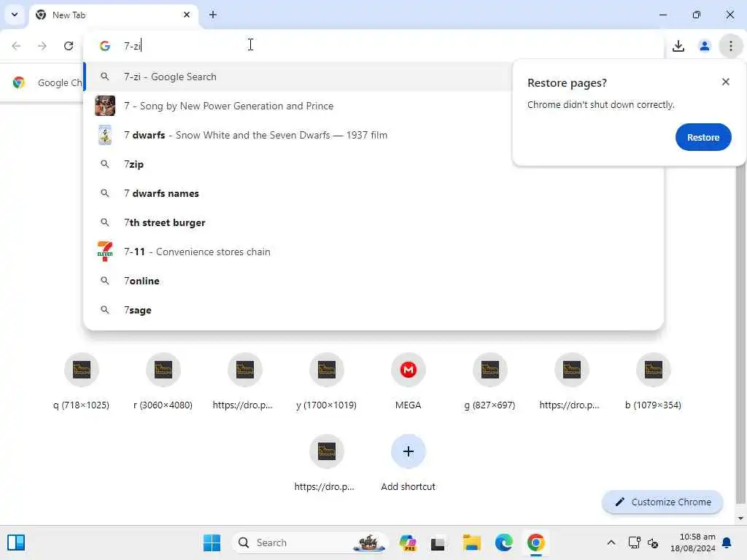
Task: Choose the '7 - Song by New Power Generation' suggestion
Action: pos(298,106)
